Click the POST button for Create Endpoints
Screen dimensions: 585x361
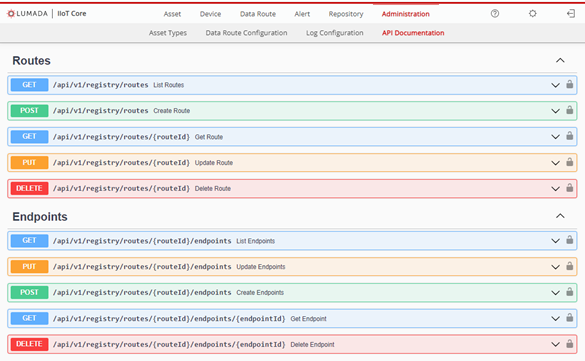(29, 292)
